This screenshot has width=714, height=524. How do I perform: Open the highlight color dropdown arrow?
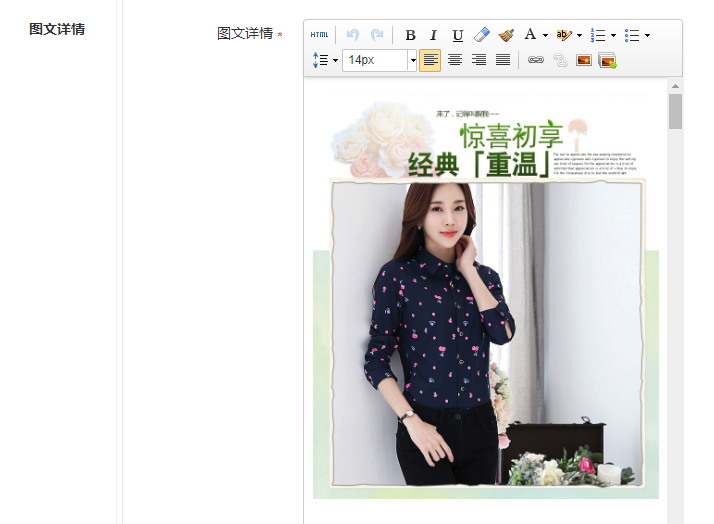pyautogui.click(x=579, y=36)
